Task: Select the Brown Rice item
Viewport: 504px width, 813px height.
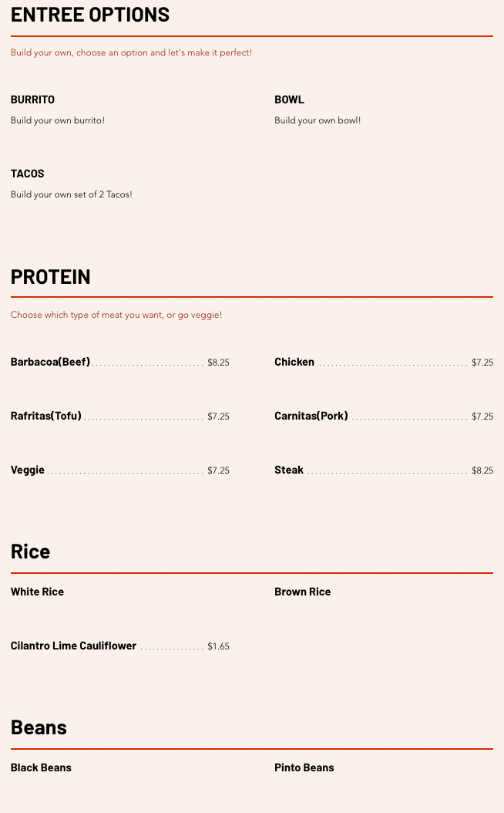Action: pyautogui.click(x=303, y=592)
